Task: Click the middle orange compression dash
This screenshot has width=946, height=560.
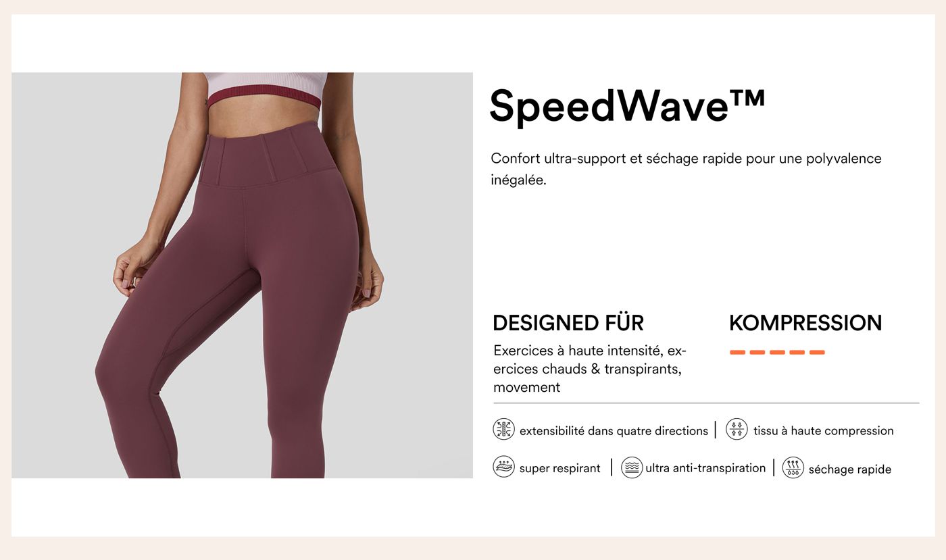Action: pos(777,352)
